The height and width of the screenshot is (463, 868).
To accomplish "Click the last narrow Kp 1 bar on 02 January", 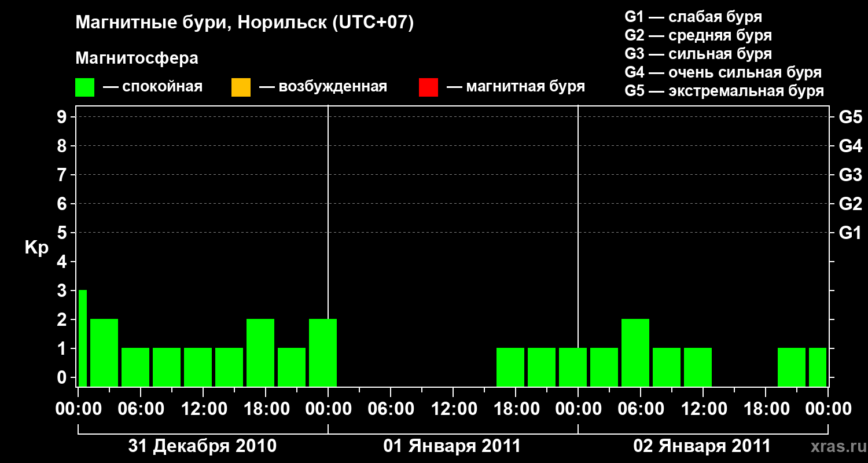I will point(818,367).
